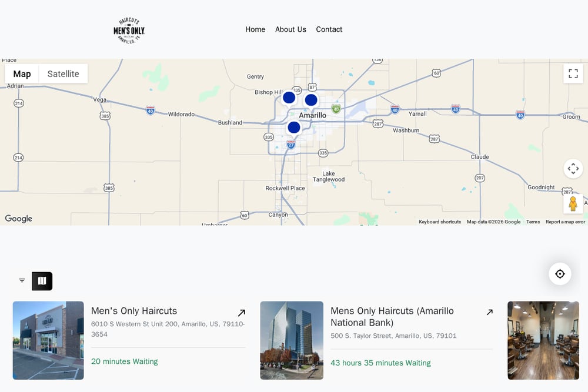Locate me with the crosshair button
This screenshot has width=588, height=392.
point(560,274)
